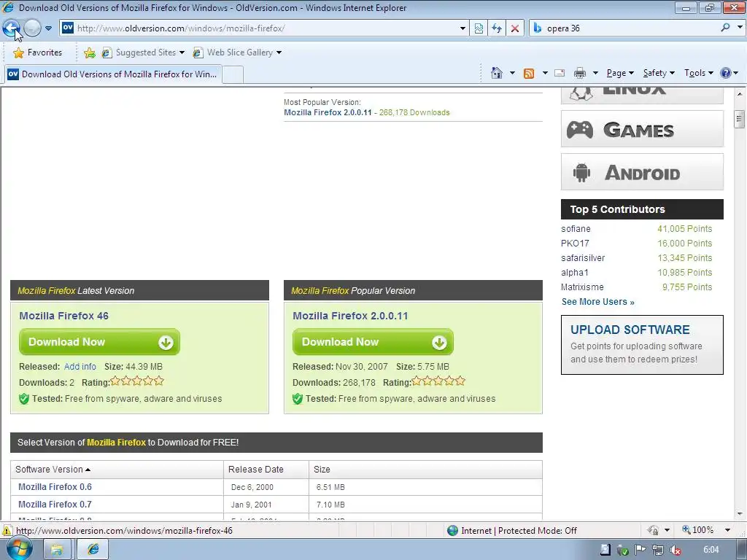Click the Help question mark icon
Image resolution: width=747 pixels, height=560 pixels.
coord(726,73)
